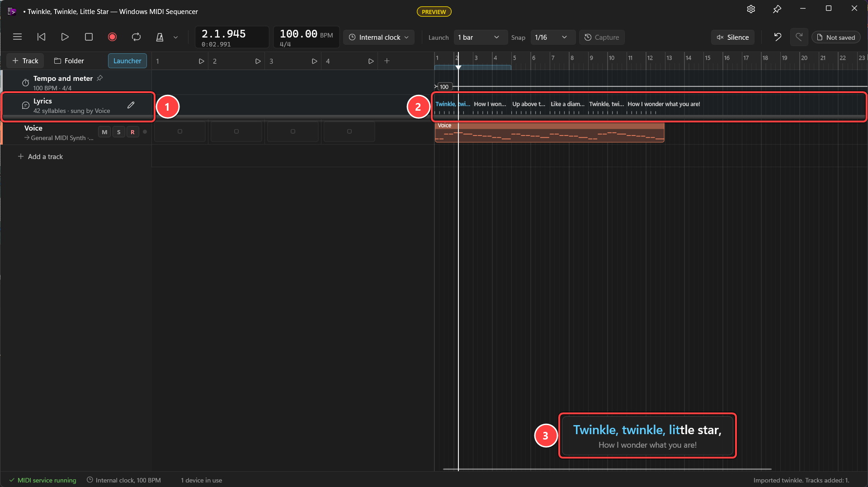The width and height of the screenshot is (868, 487).
Task: Open the Internal clock dropdown
Action: [379, 37]
